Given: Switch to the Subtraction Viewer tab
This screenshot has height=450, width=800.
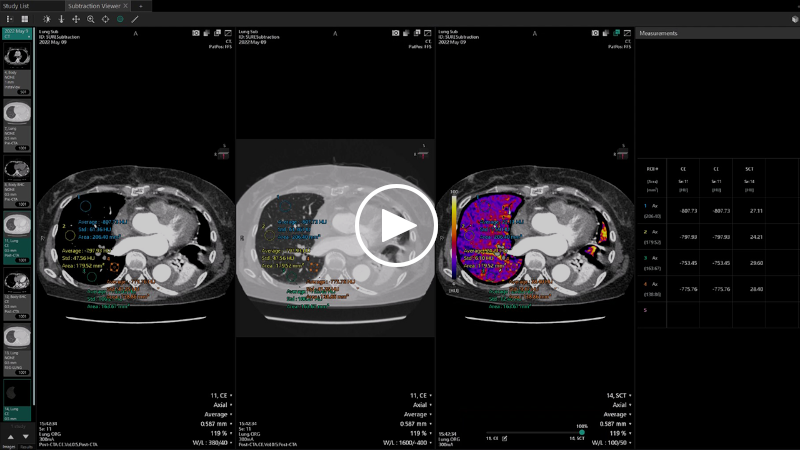Looking at the screenshot, I should coord(94,6).
